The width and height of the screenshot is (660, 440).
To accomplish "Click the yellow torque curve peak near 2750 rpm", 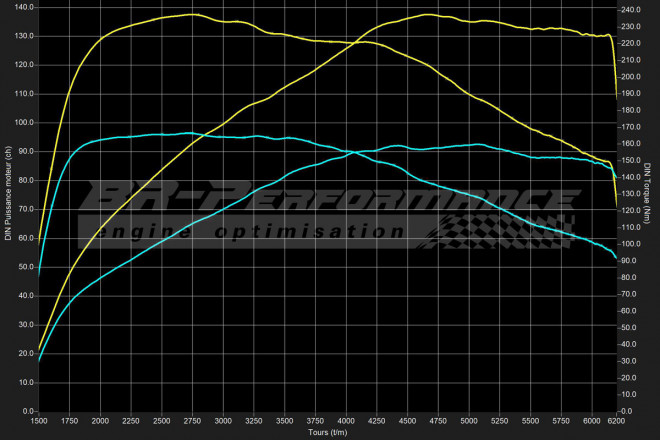I will click(x=192, y=14).
